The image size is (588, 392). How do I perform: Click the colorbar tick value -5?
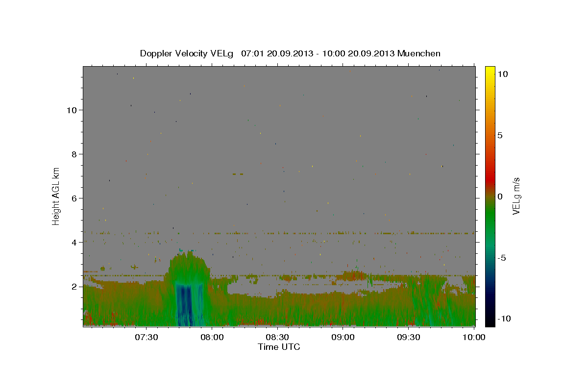pyautogui.click(x=501, y=258)
